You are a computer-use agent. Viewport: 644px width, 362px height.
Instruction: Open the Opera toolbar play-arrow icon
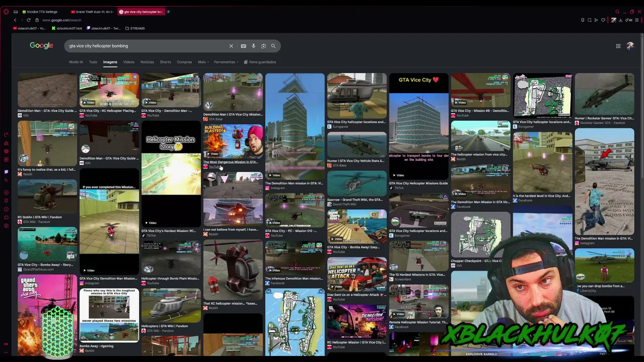(x=596, y=20)
